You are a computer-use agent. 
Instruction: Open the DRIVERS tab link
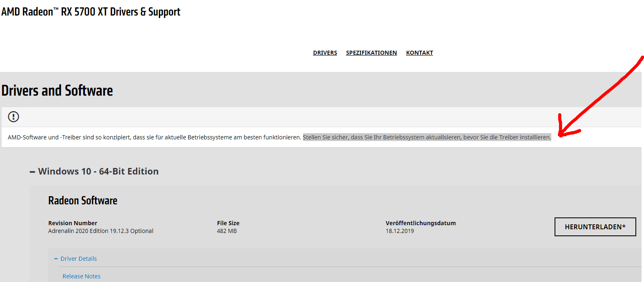click(325, 53)
